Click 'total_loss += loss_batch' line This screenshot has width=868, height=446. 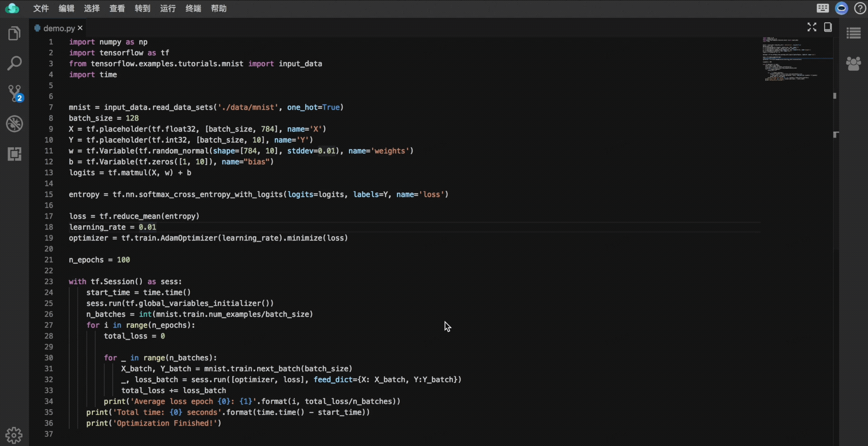coord(173,390)
